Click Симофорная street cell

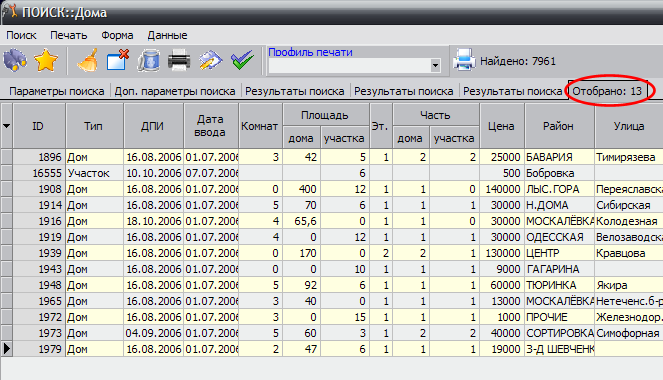point(629,333)
